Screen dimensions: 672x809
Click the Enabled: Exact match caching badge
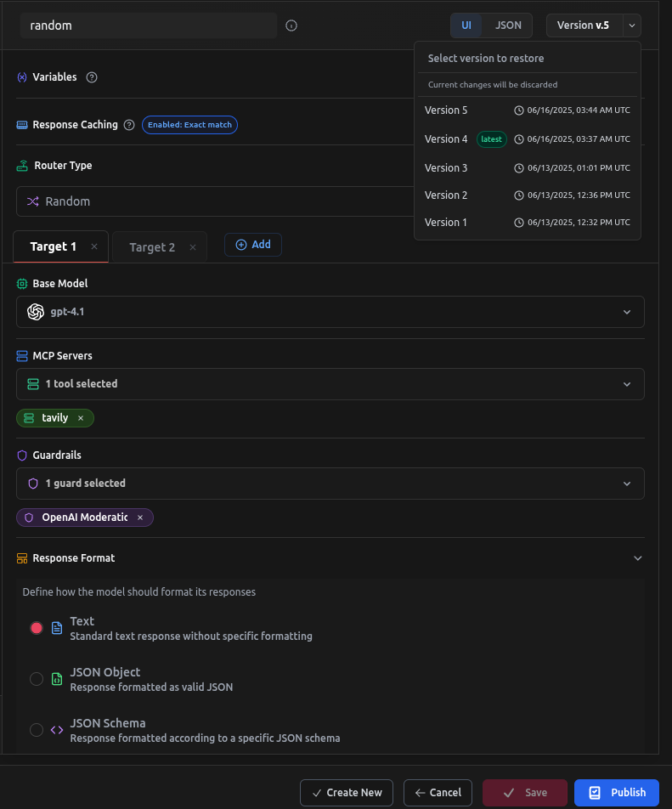[x=189, y=125]
